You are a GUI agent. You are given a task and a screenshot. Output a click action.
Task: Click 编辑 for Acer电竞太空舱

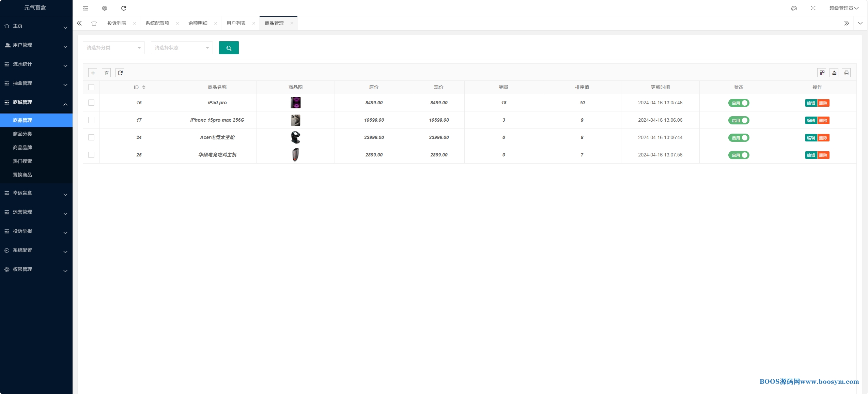coord(811,138)
